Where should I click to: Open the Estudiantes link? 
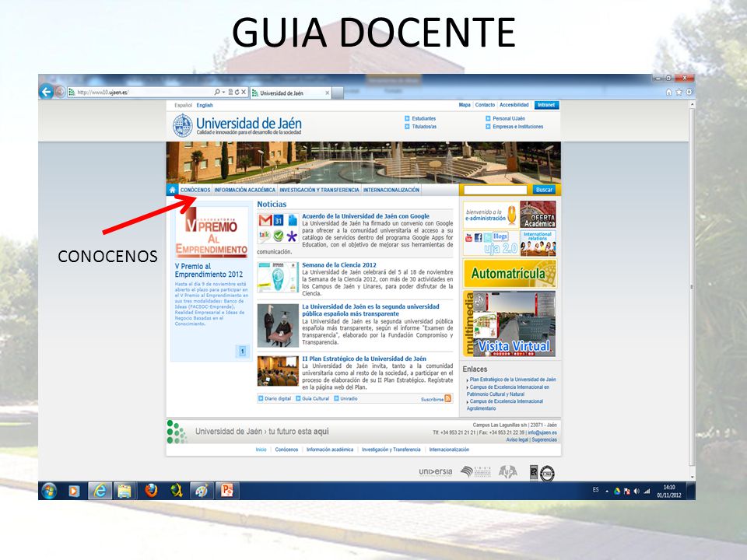point(423,118)
